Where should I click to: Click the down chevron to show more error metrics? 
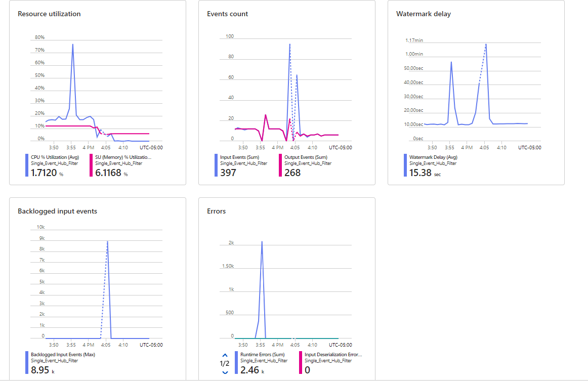(225, 373)
